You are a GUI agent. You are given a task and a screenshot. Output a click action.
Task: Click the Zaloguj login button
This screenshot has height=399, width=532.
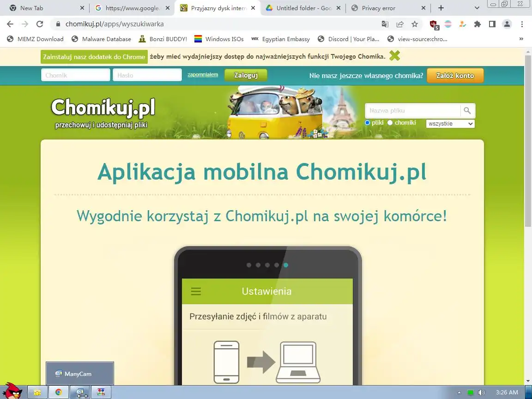246,75
